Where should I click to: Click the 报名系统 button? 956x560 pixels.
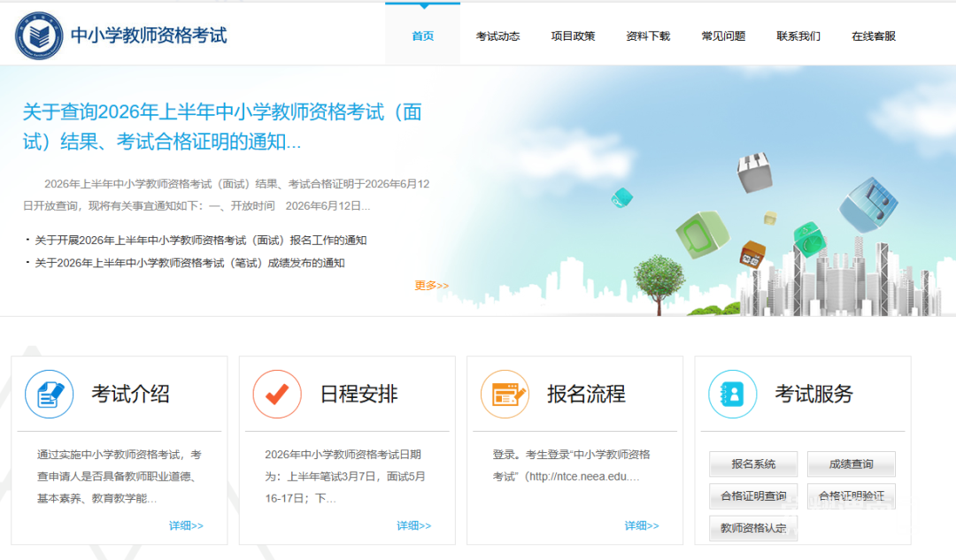[x=753, y=464]
